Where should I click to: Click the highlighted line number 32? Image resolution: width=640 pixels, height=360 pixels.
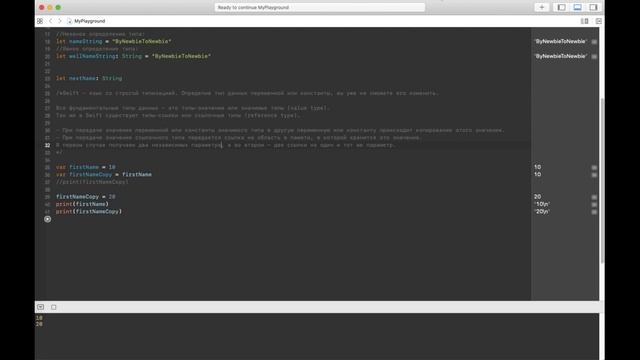click(x=47, y=145)
